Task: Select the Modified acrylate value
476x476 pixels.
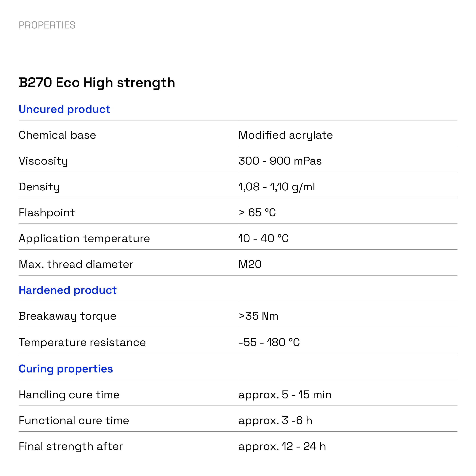Action: click(286, 135)
